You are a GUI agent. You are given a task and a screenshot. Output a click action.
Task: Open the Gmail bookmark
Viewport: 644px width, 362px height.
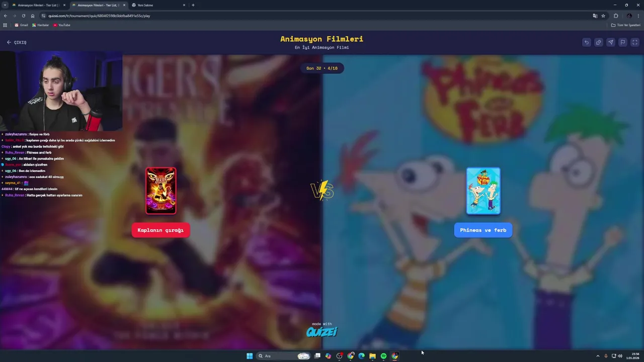click(21, 25)
